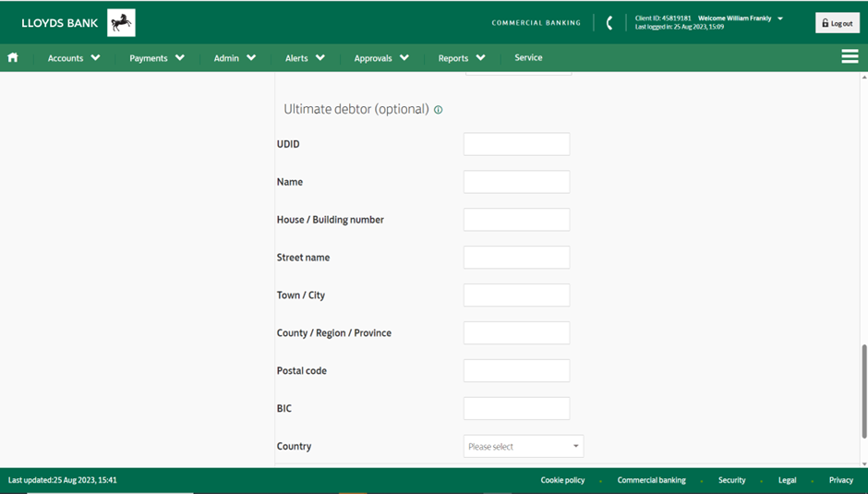Image resolution: width=868 pixels, height=494 pixels.
Task: Open the Country select dropdown
Action: (x=524, y=447)
